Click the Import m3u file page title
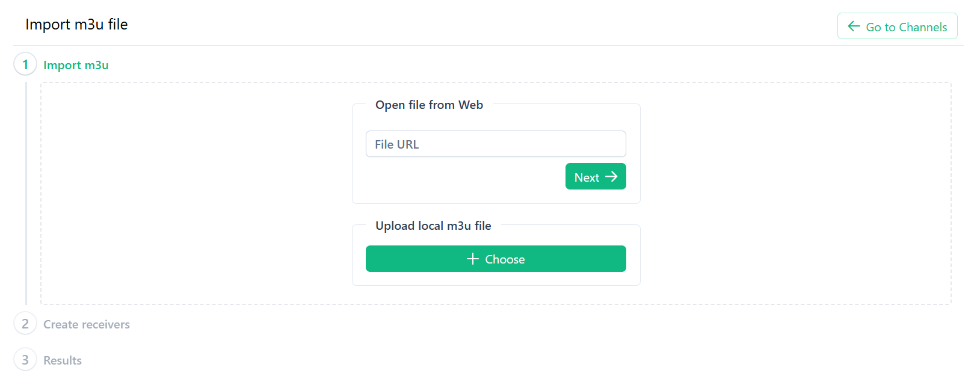 (x=76, y=25)
